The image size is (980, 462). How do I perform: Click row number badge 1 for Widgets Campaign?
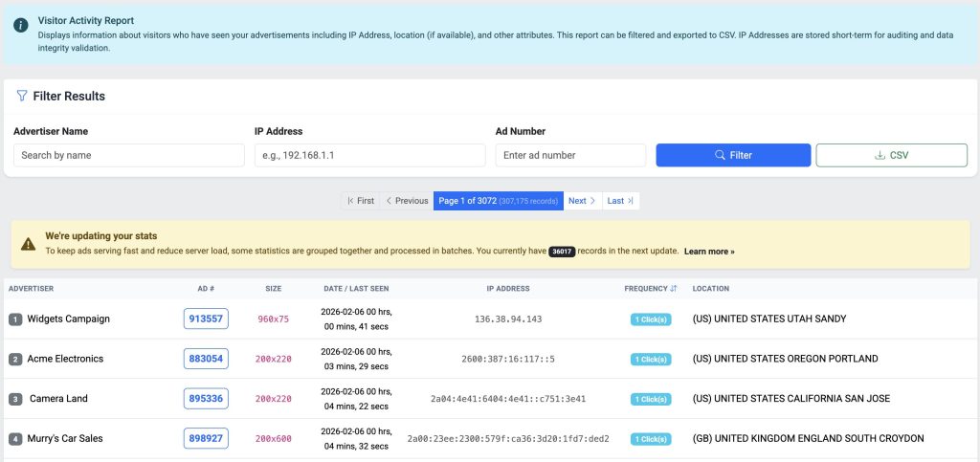click(x=15, y=319)
